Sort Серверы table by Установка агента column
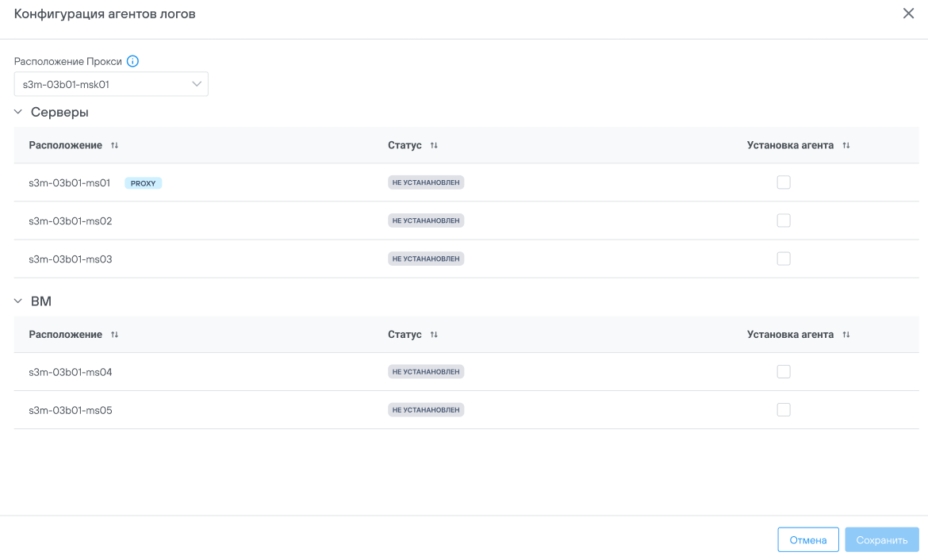928x560 pixels. [846, 146]
